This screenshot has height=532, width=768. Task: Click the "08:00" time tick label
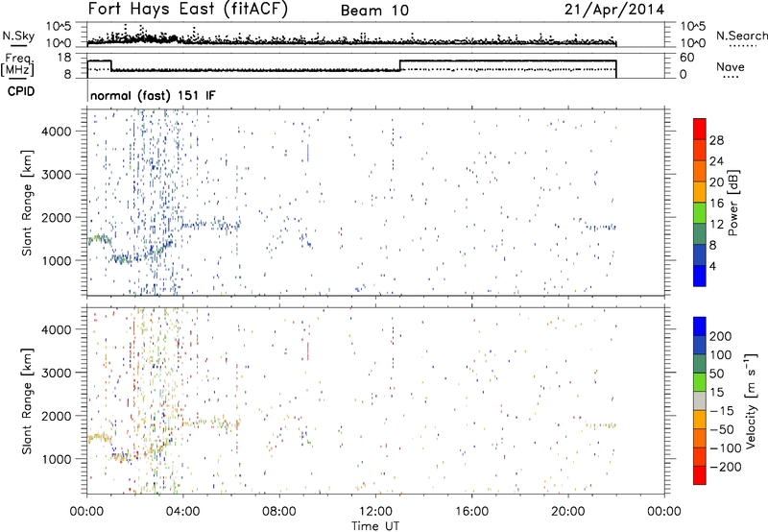[278, 512]
